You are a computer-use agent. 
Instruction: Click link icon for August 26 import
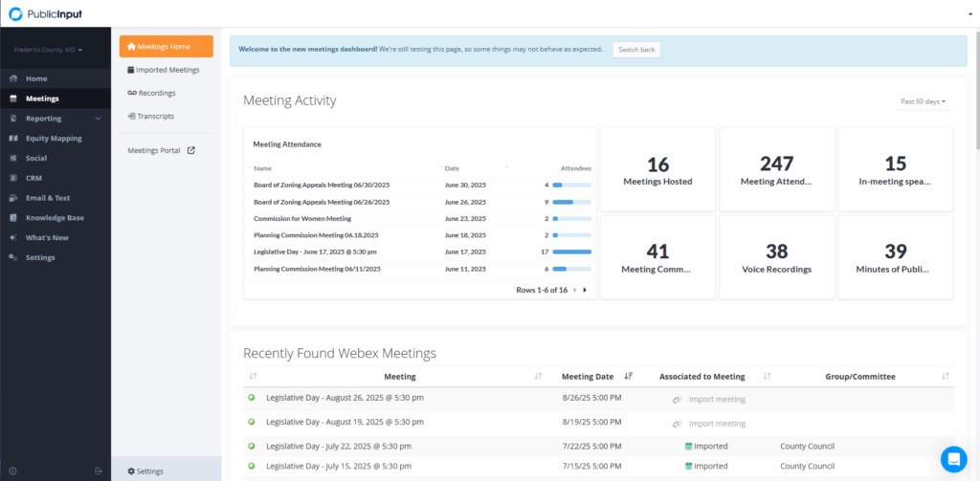[x=677, y=399]
